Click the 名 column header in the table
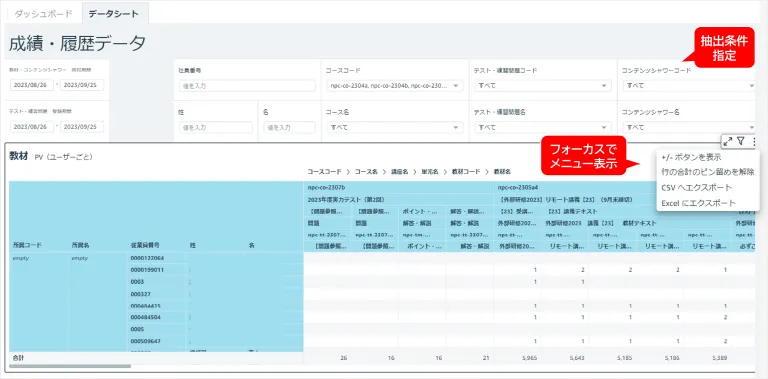This screenshot has height=379, width=768. [x=251, y=245]
